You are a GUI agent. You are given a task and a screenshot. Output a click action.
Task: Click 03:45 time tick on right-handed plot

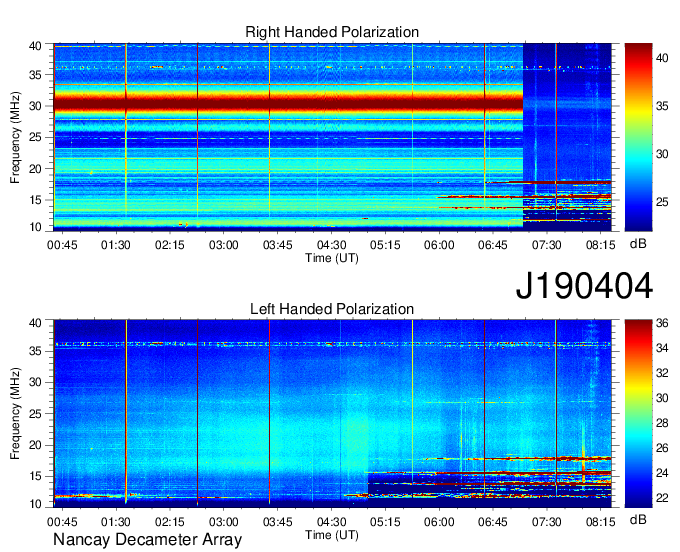[278, 245]
